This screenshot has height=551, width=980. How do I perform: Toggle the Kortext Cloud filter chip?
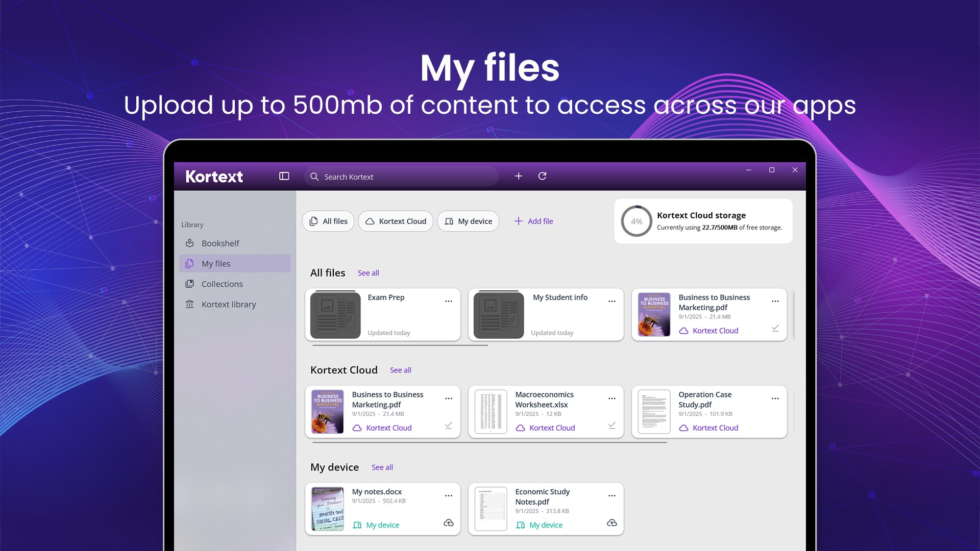tap(395, 221)
